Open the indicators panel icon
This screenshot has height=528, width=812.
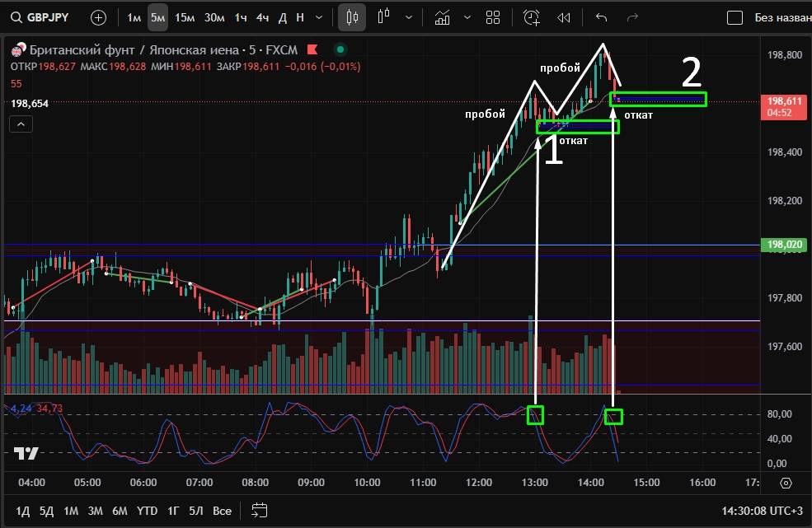443,17
